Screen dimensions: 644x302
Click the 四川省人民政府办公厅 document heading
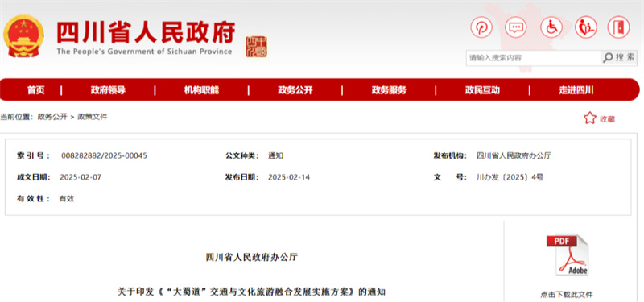click(251, 258)
